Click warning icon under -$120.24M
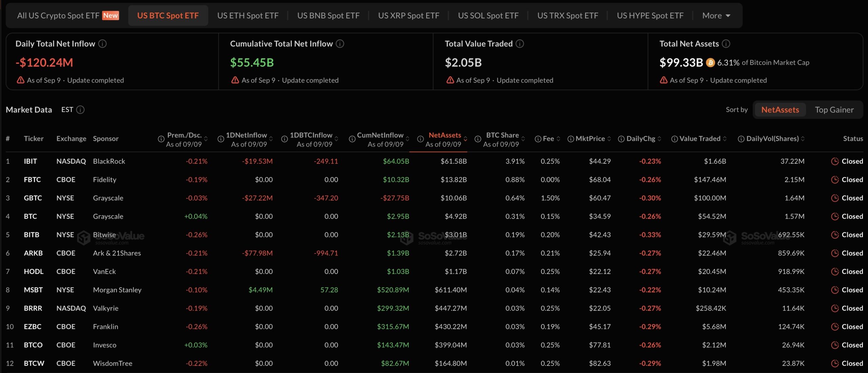The image size is (868, 373). coord(21,80)
